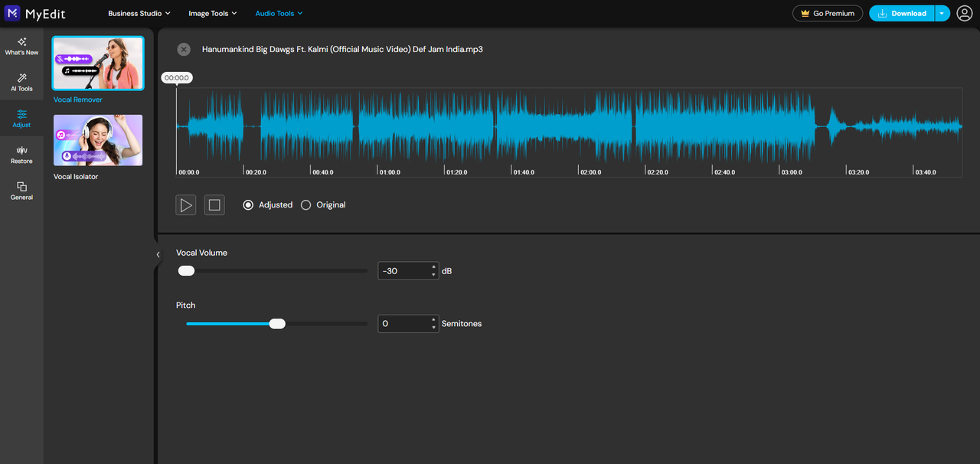Collapse the tools side panel

point(158,254)
